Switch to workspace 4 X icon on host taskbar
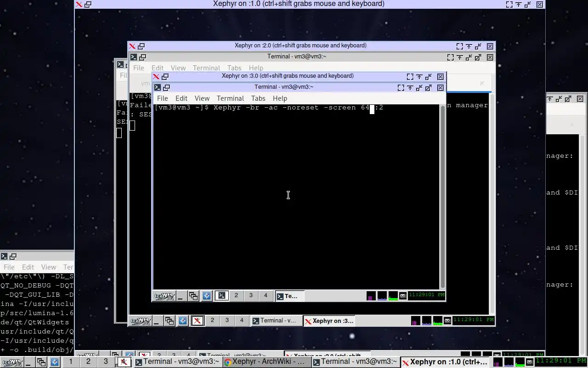Screen dimensions: 588x368 click(124, 362)
